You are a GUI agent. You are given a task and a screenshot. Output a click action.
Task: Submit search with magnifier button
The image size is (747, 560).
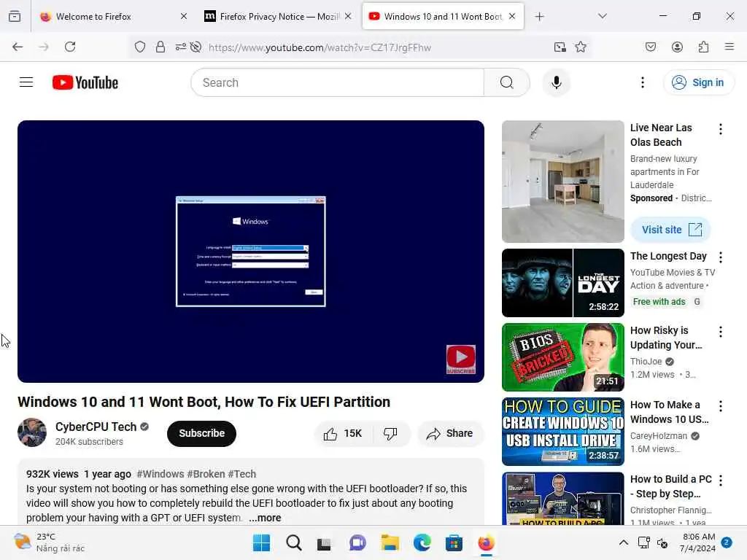click(x=506, y=82)
